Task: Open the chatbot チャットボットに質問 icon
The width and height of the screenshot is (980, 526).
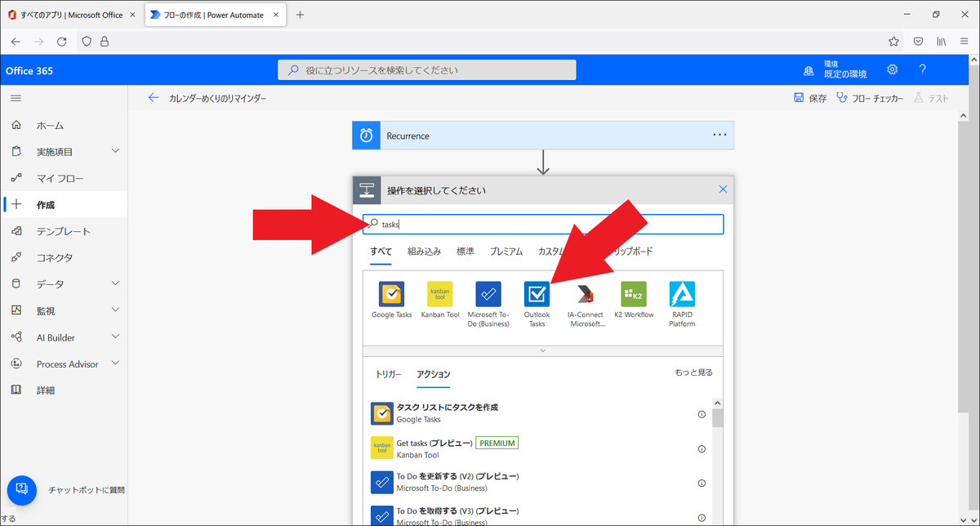Action: click(22, 489)
